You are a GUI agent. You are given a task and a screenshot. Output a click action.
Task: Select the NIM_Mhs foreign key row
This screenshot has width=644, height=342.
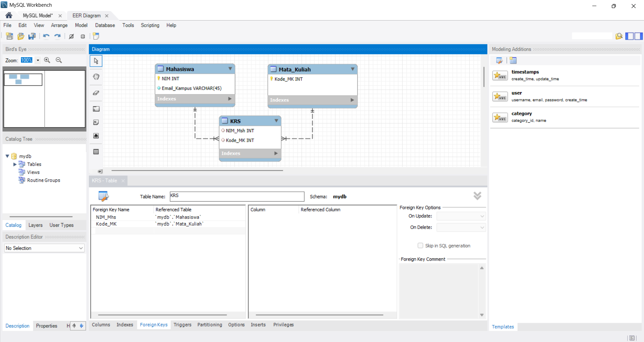(x=168, y=217)
